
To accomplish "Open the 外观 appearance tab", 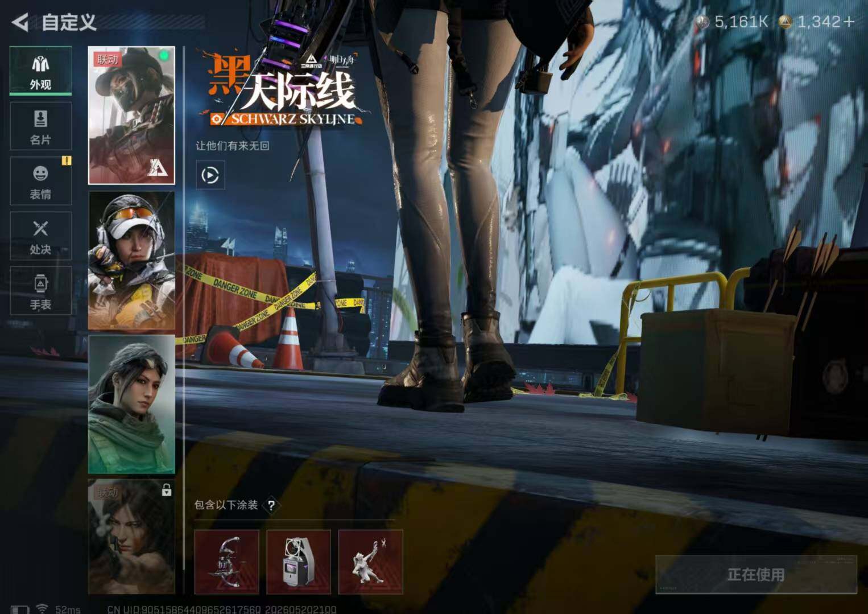I will pyautogui.click(x=40, y=71).
